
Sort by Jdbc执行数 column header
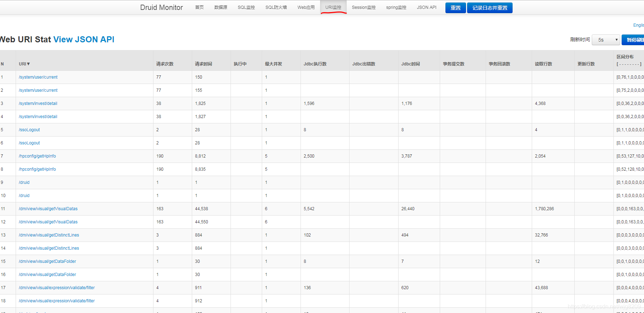pos(315,64)
